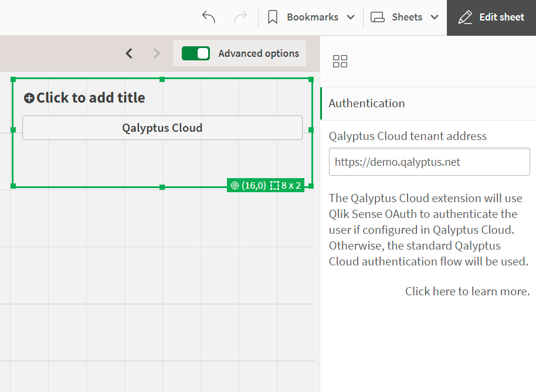Click the tenant address input field

429,162
